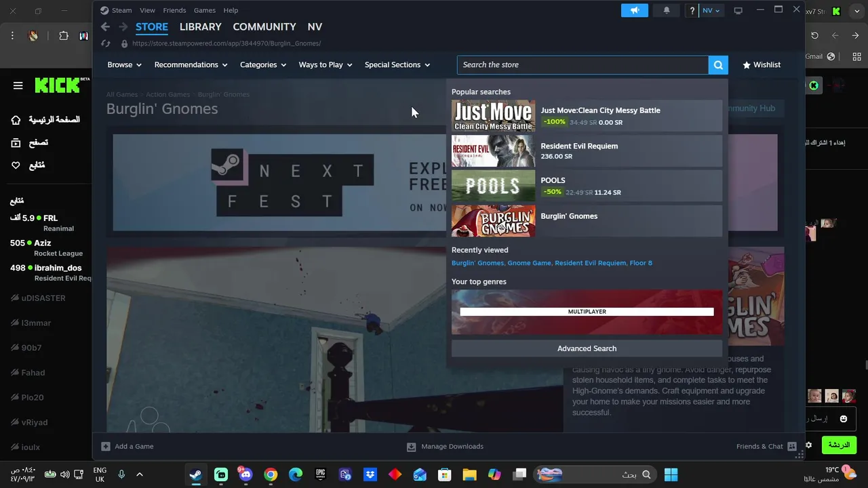Reload the Steam store page
The height and width of the screenshot is (488, 868).
(x=105, y=43)
